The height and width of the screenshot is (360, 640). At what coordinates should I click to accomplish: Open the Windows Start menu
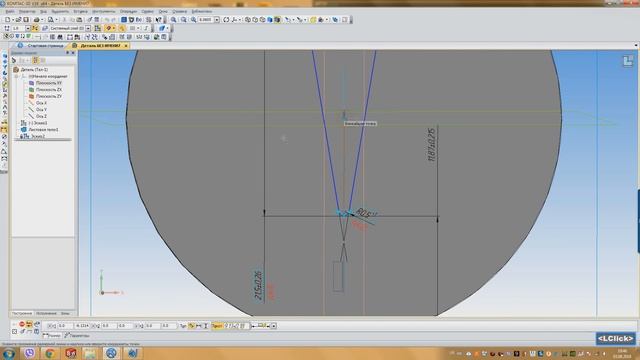[9, 353]
